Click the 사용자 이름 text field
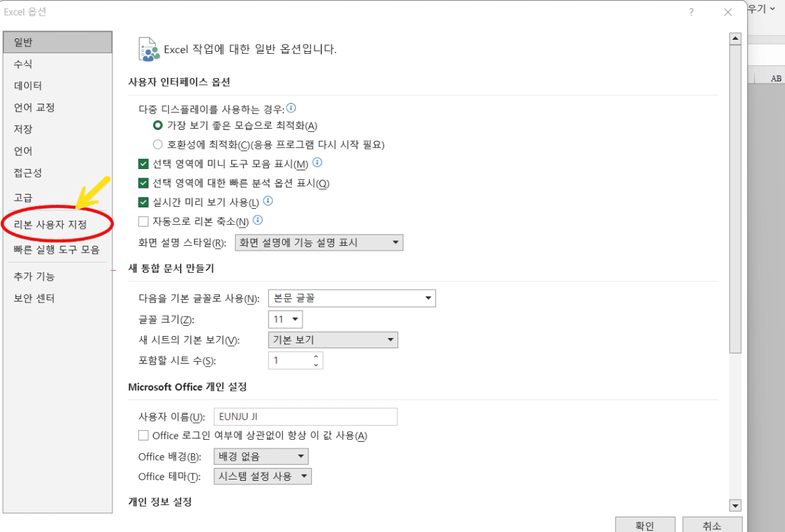The image size is (785, 532). (x=305, y=416)
